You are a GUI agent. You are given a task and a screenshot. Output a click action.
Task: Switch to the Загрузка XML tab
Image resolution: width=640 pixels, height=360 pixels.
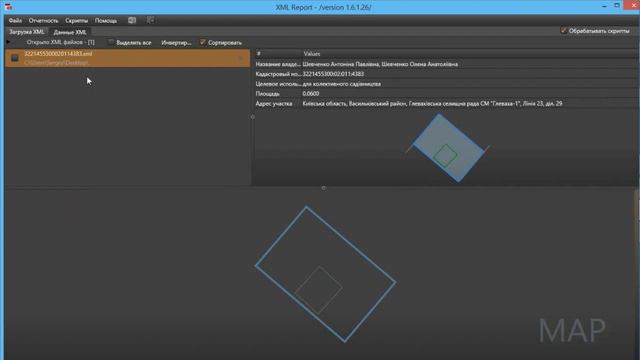coord(27,32)
